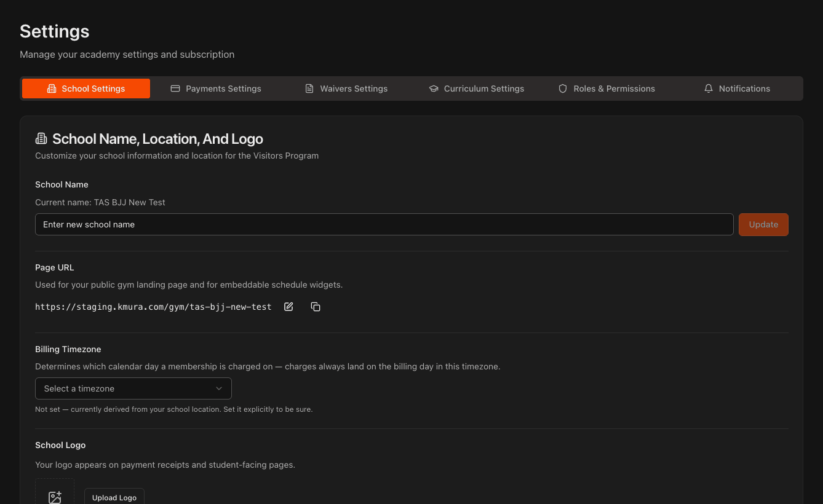This screenshot has width=823, height=504.
Task: Open the Waivers Settings tab
Action: click(x=346, y=89)
